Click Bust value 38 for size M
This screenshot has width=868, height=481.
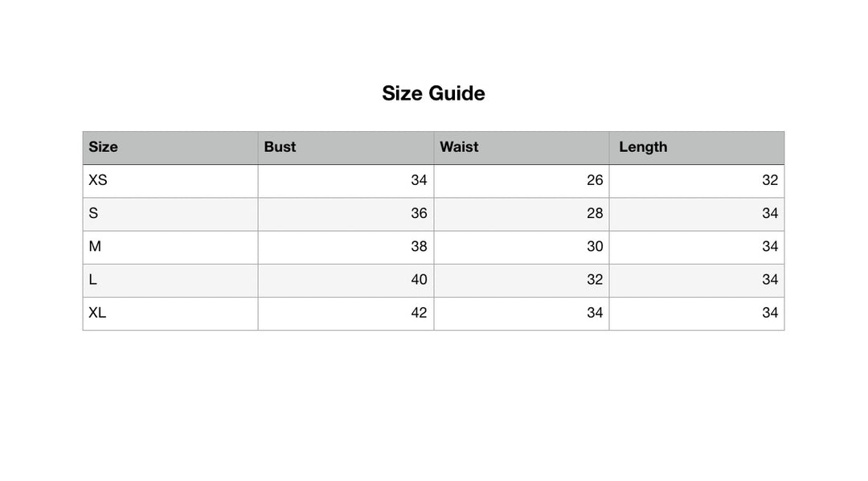pyautogui.click(x=419, y=246)
